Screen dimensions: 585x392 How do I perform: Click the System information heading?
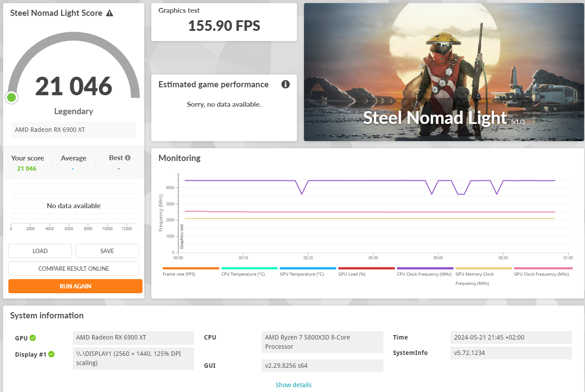click(47, 315)
